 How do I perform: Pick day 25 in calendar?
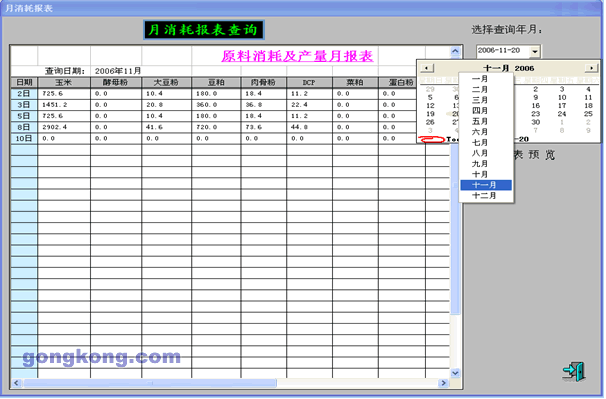(588, 114)
